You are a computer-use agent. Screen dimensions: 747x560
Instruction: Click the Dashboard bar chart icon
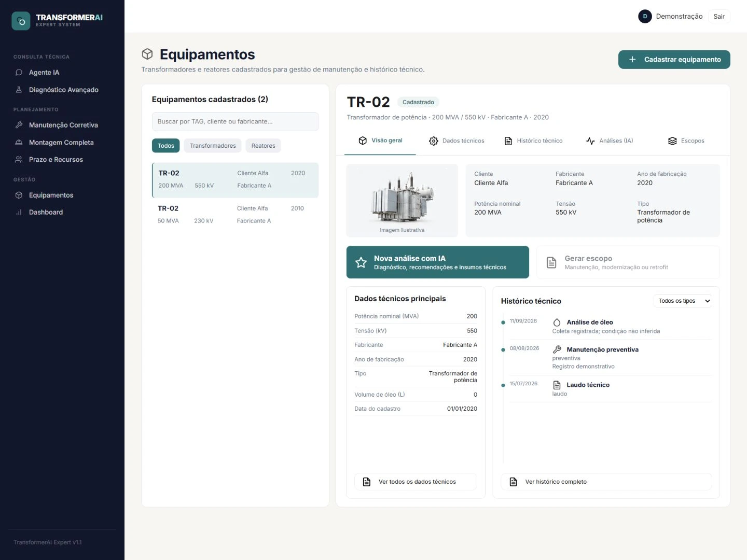19,212
